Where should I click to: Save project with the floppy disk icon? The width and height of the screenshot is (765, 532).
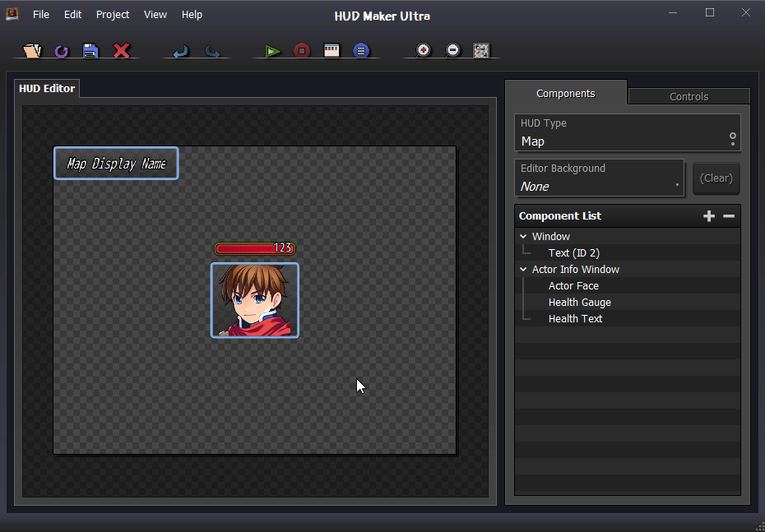[90, 51]
